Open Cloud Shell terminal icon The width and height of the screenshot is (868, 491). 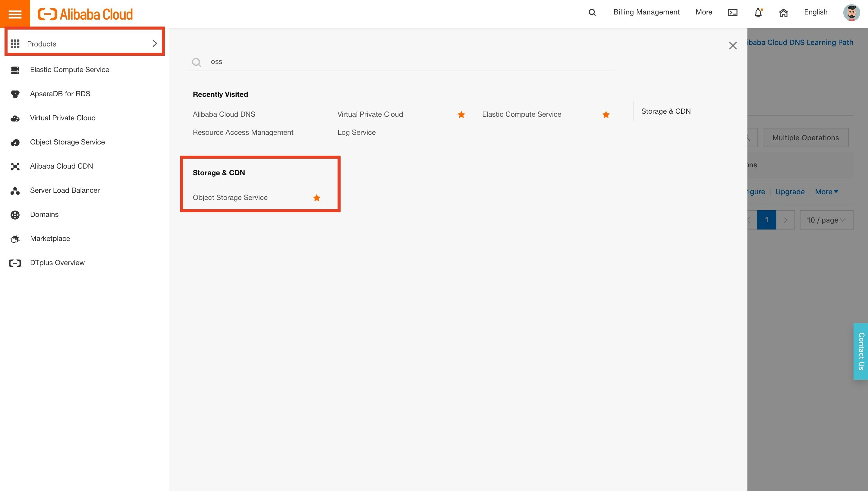click(x=733, y=12)
